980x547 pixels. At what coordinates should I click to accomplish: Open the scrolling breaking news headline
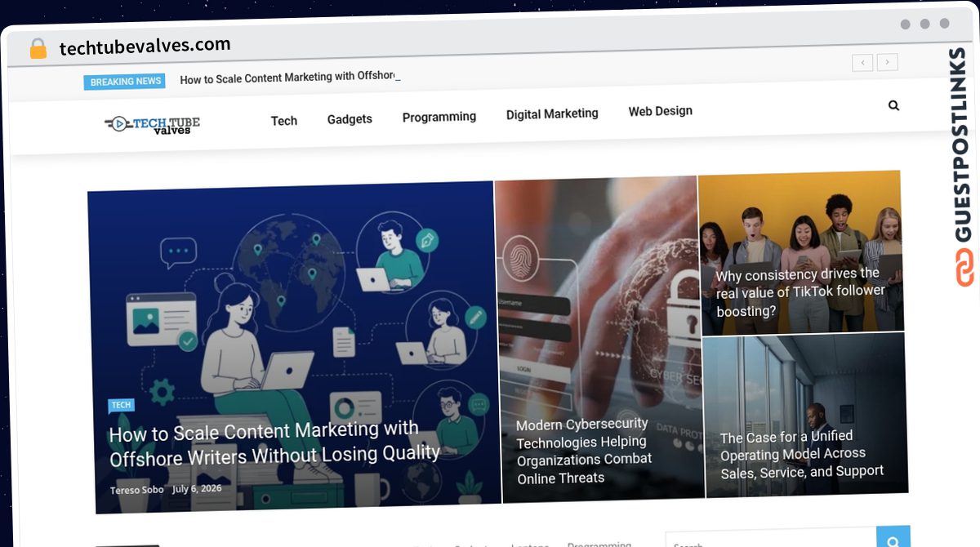click(x=290, y=78)
